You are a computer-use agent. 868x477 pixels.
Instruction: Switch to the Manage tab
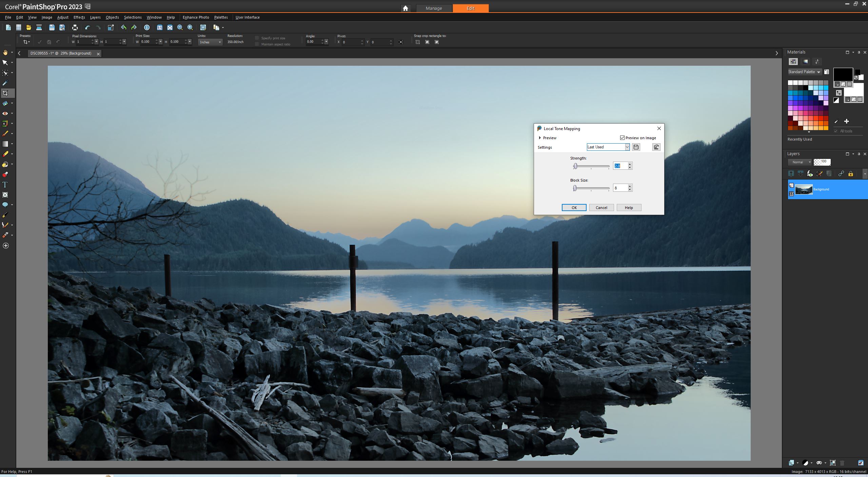[434, 8]
